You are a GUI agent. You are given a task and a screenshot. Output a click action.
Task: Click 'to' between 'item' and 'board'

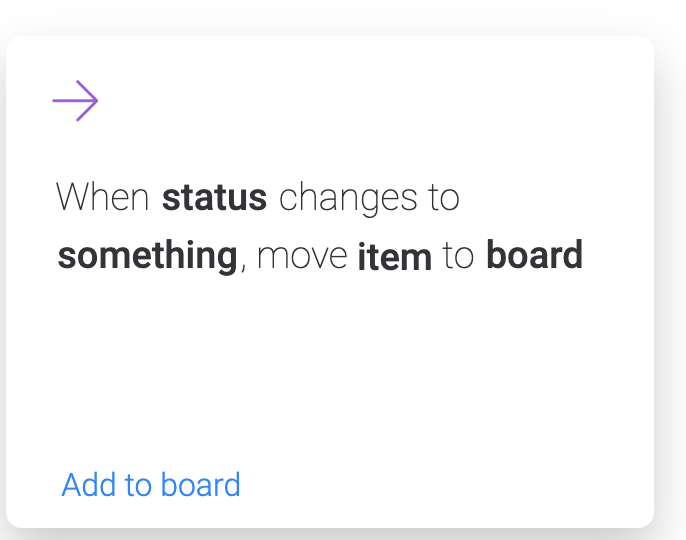[458, 257]
